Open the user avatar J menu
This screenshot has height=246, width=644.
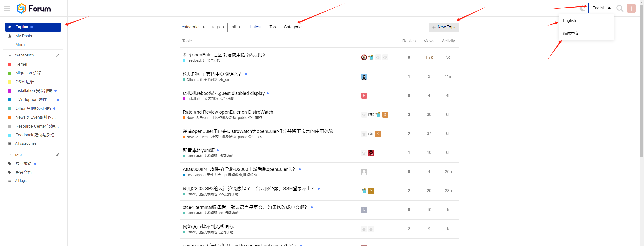coord(631,8)
